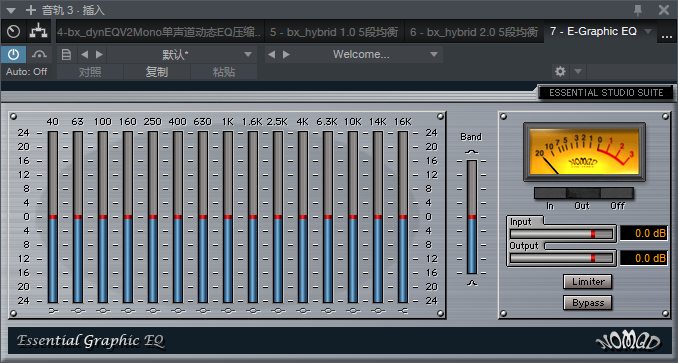Image resolution: width=678 pixels, height=363 pixels.
Task: Collapse the insert panel with top-left triangle
Action: (11, 10)
